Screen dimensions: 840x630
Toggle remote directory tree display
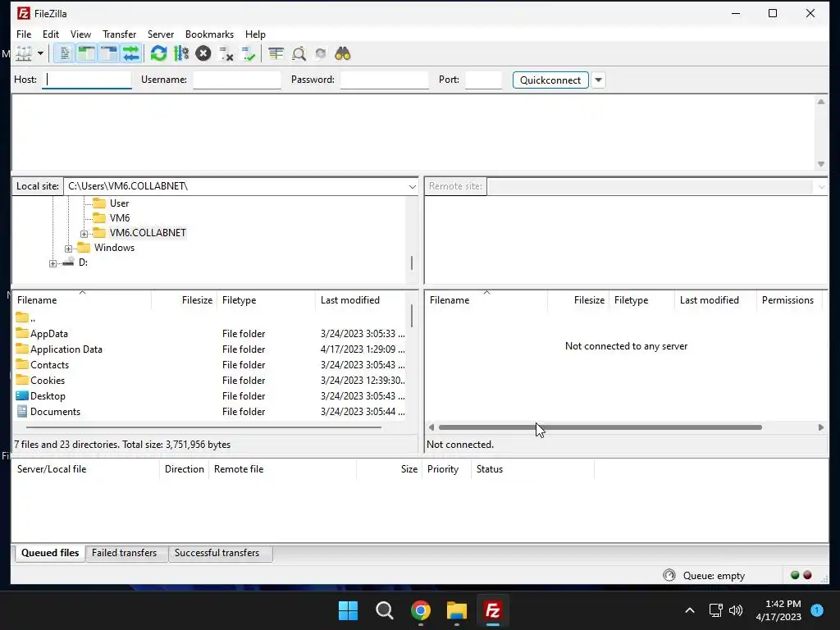click(108, 53)
